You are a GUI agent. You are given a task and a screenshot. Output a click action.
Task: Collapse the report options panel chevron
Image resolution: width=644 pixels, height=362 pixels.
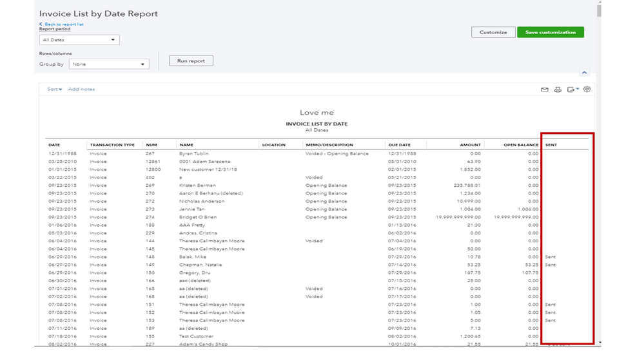585,73
